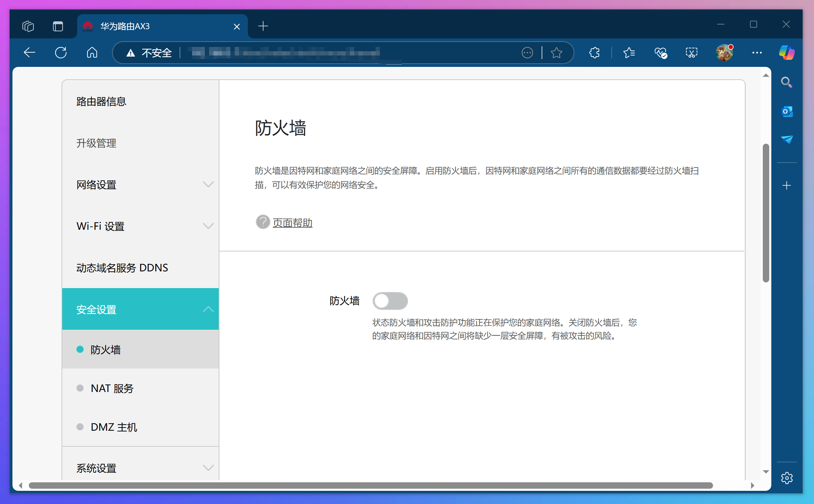Launch the screenshot capture tool icon

click(691, 52)
